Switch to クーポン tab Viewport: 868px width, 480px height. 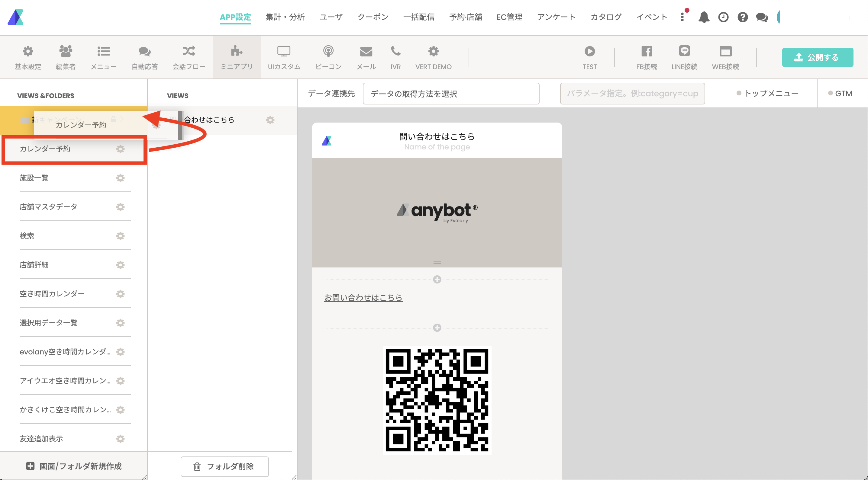pyautogui.click(x=373, y=17)
